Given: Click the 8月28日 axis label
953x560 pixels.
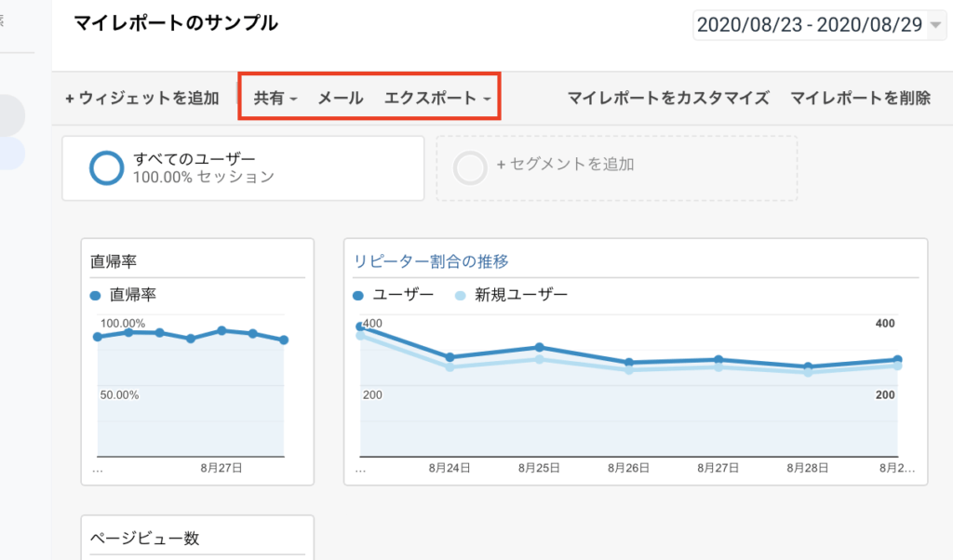Looking at the screenshot, I should point(808,468).
